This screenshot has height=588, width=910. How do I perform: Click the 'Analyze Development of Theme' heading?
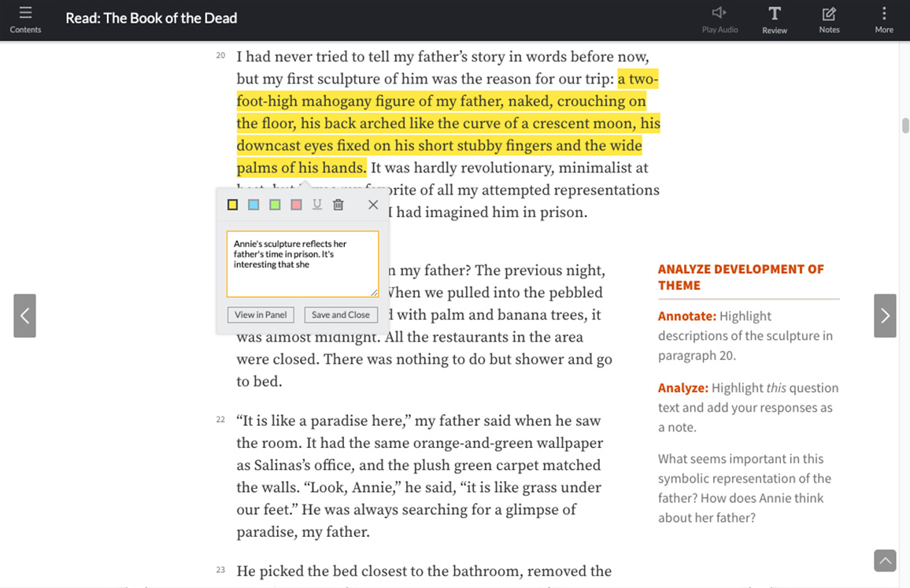point(741,277)
